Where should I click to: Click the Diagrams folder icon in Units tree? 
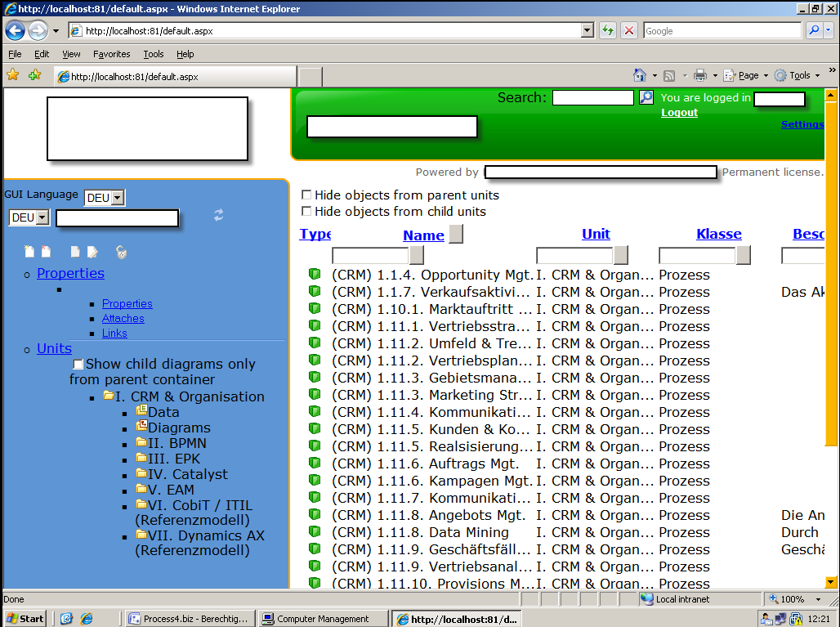tap(141, 426)
